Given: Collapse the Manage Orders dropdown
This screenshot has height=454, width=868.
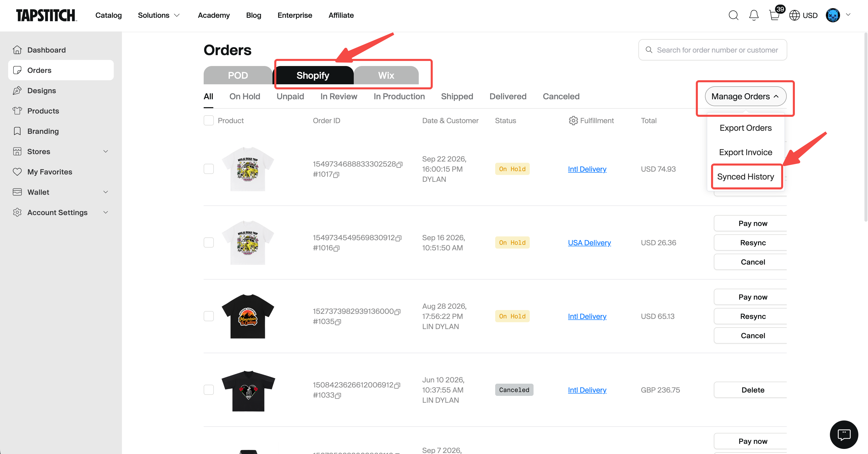Looking at the screenshot, I should (x=745, y=96).
